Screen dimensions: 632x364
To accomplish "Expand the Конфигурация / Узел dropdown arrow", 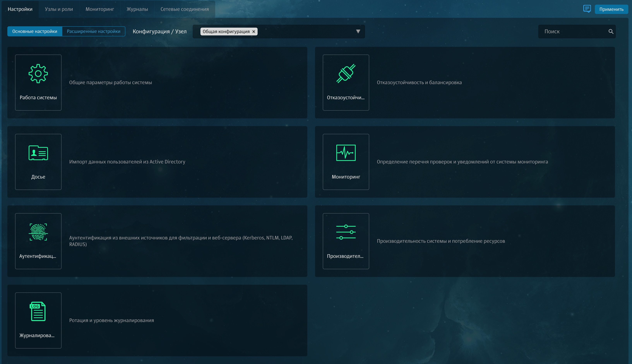I will pos(358,32).
